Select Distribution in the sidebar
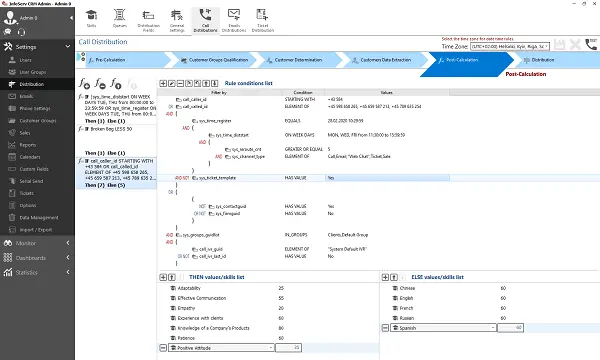Image resolution: width=600 pixels, height=360 pixels. click(x=37, y=84)
